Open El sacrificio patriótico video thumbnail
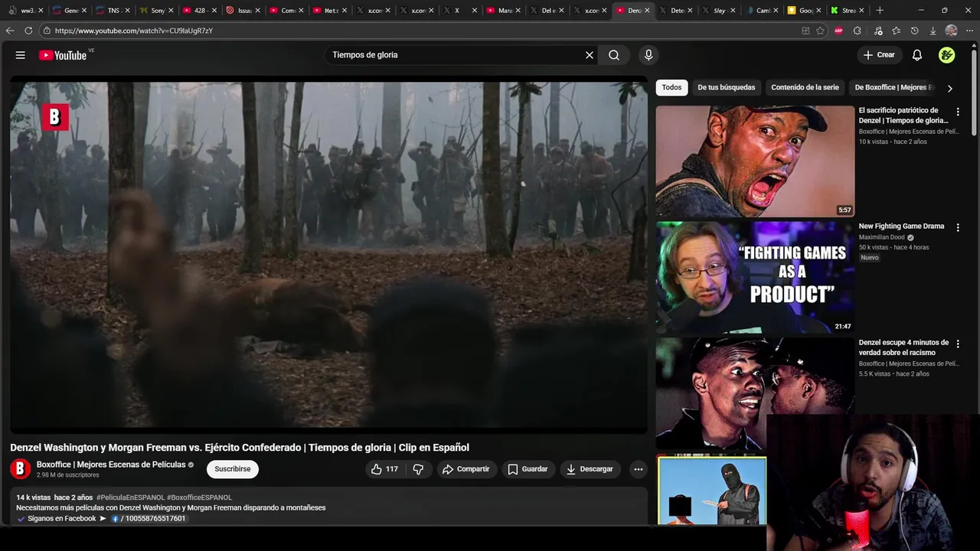The width and height of the screenshot is (980, 551). point(755,161)
